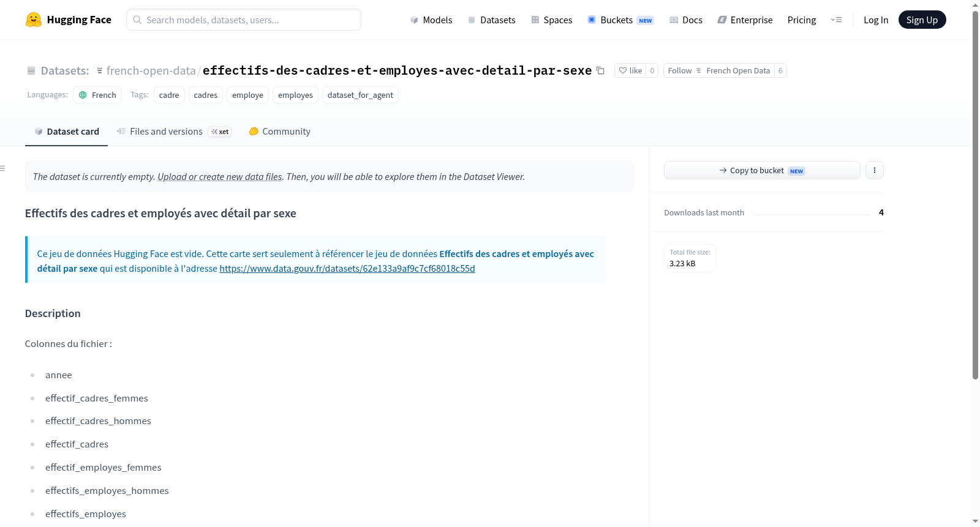Click the Enterprise icon in navigation

[x=722, y=20]
